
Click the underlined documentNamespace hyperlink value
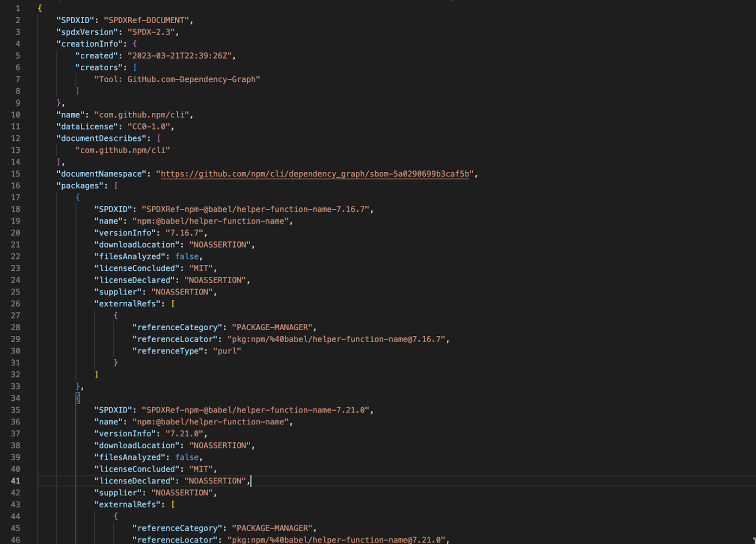coord(315,174)
